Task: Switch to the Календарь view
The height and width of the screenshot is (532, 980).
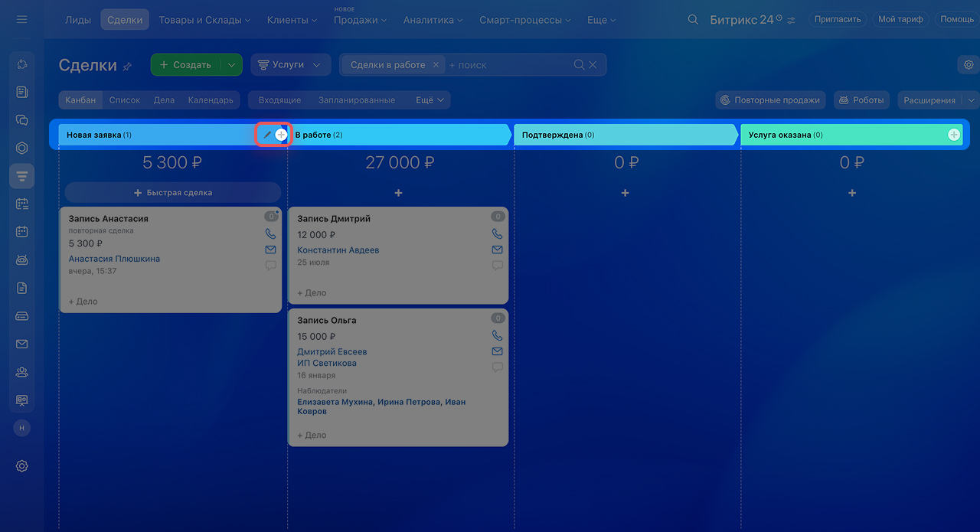Action: (211, 100)
